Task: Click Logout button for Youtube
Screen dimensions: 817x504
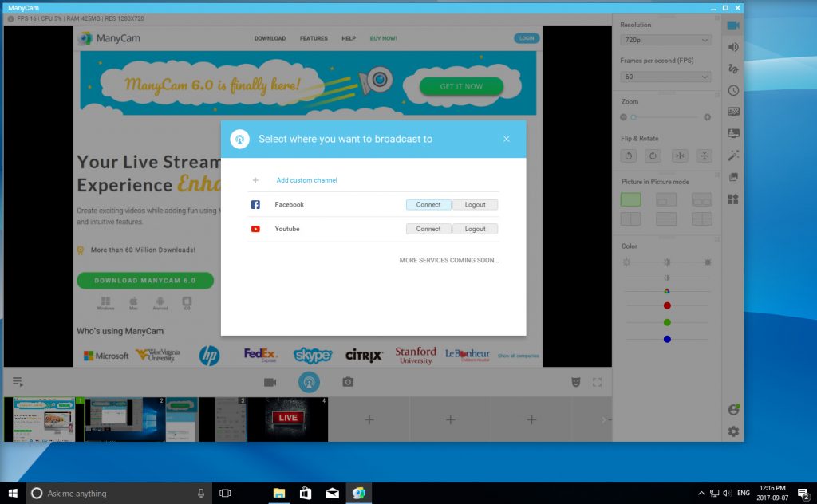Action: 476,229
